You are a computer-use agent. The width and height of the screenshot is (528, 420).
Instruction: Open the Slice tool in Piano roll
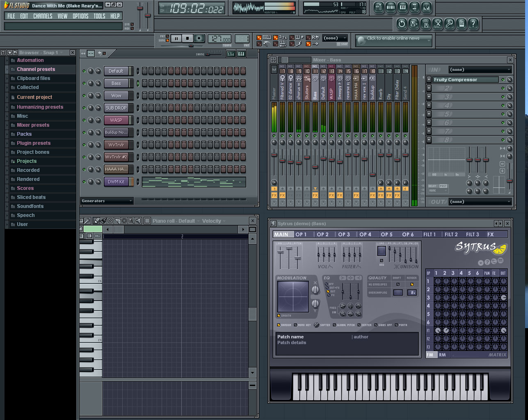tap(117, 221)
